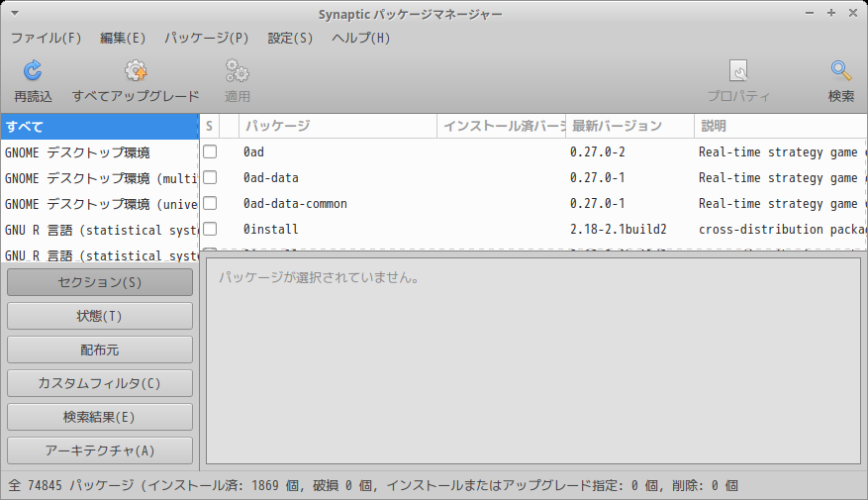Toggle status checkbox for 0ad
The image size is (868, 500).
pos(210,151)
